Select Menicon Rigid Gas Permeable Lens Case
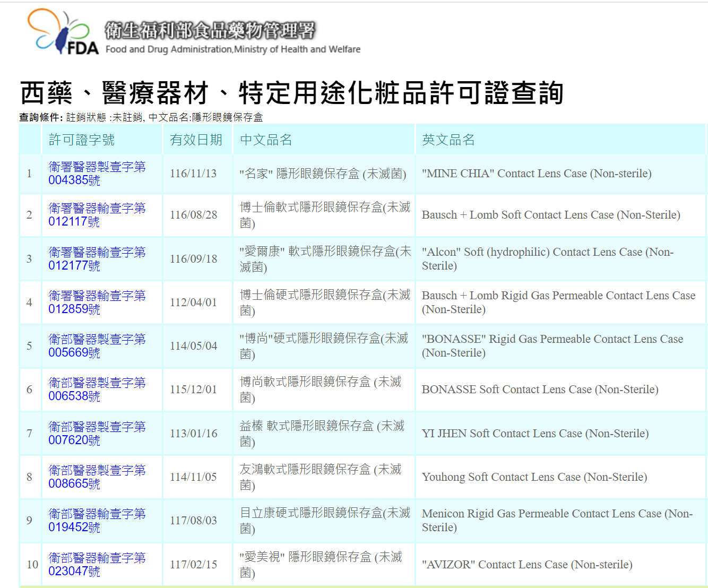 pyautogui.click(x=557, y=521)
